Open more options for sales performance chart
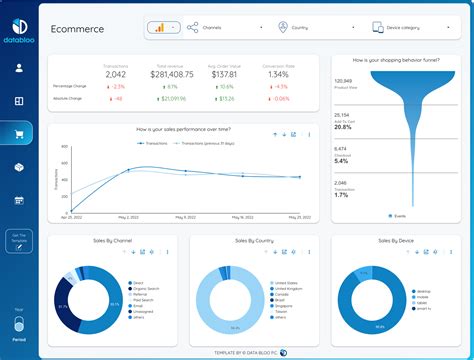The height and width of the screenshot is (360, 474). coord(309,135)
